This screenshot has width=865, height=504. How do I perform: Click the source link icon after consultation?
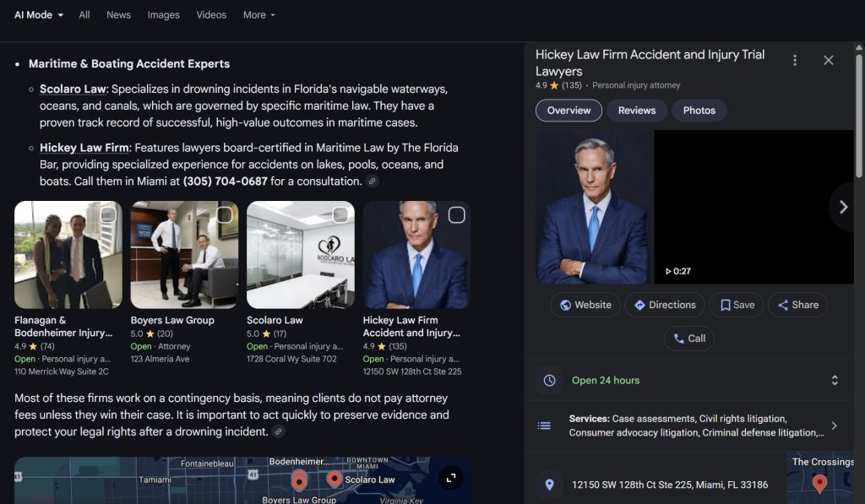tap(373, 181)
